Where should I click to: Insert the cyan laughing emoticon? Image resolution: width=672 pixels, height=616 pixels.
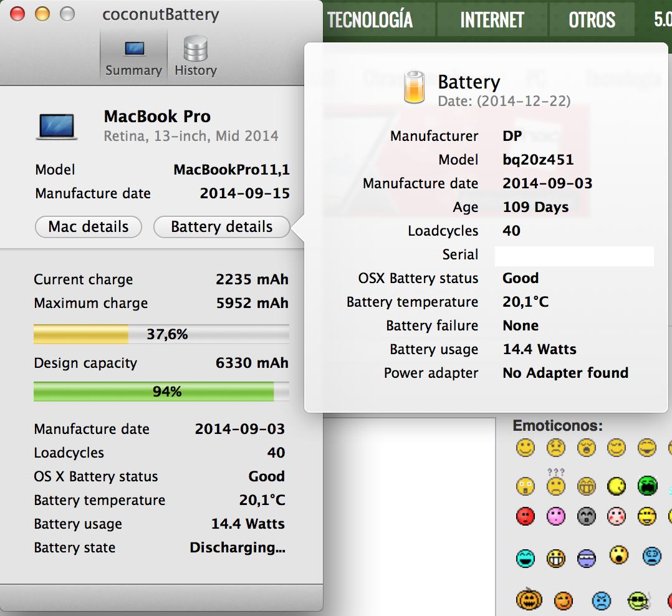[525, 558]
